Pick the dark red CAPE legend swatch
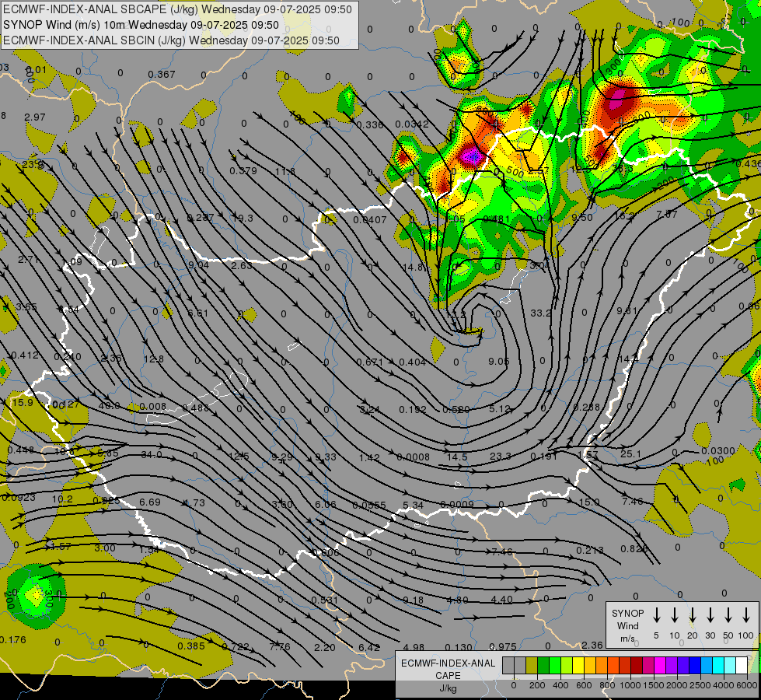The width and height of the screenshot is (761, 700). (x=637, y=666)
